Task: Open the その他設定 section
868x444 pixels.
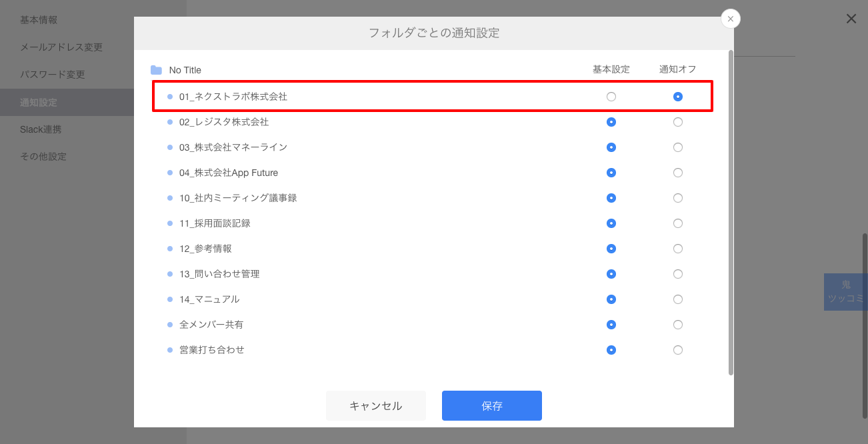Action: (x=43, y=156)
